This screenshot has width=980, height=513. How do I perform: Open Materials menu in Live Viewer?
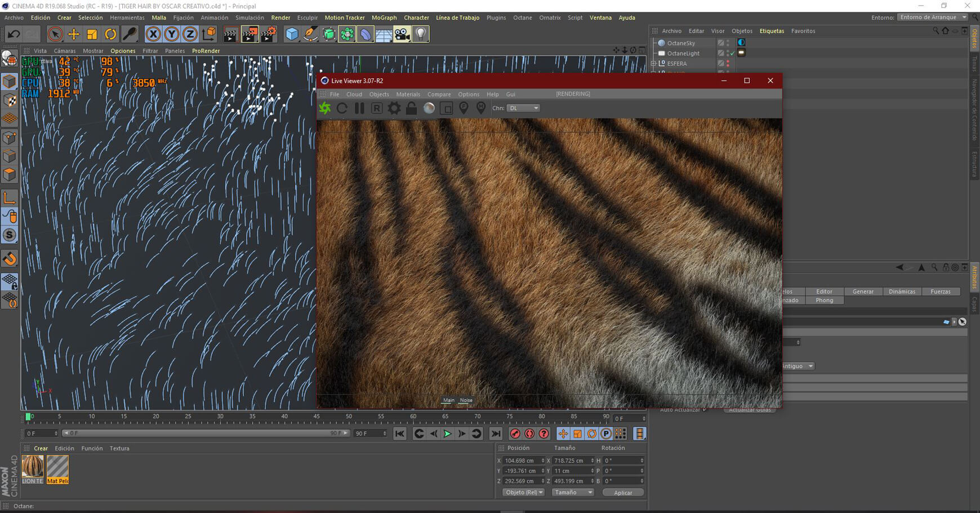[408, 94]
